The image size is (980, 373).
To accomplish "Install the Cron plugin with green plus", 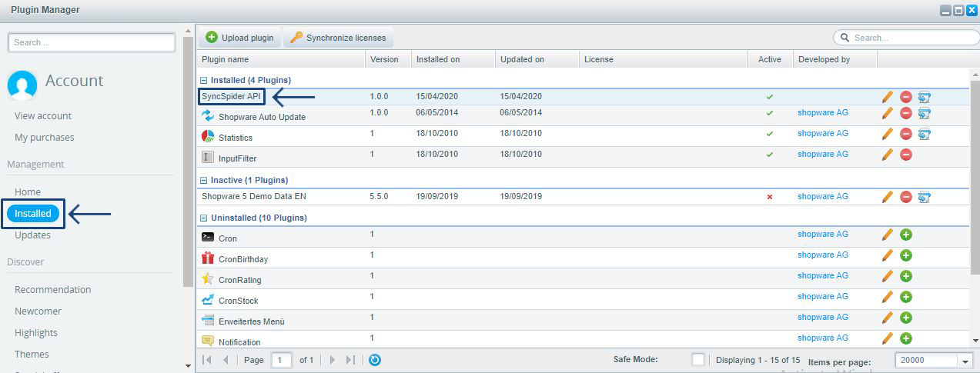I will pyautogui.click(x=906, y=235).
